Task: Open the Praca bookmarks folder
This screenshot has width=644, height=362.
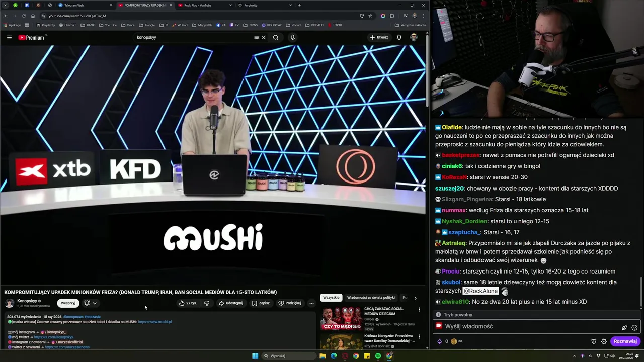Action: click(128, 25)
